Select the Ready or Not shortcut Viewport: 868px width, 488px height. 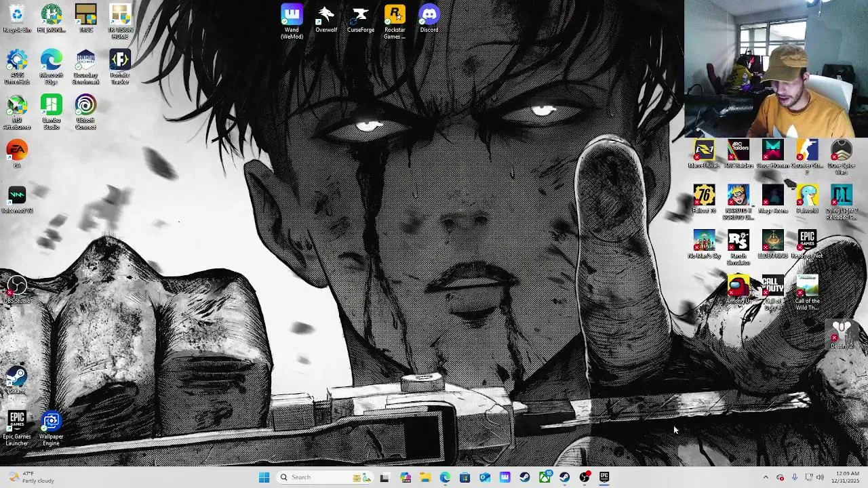[x=807, y=245]
